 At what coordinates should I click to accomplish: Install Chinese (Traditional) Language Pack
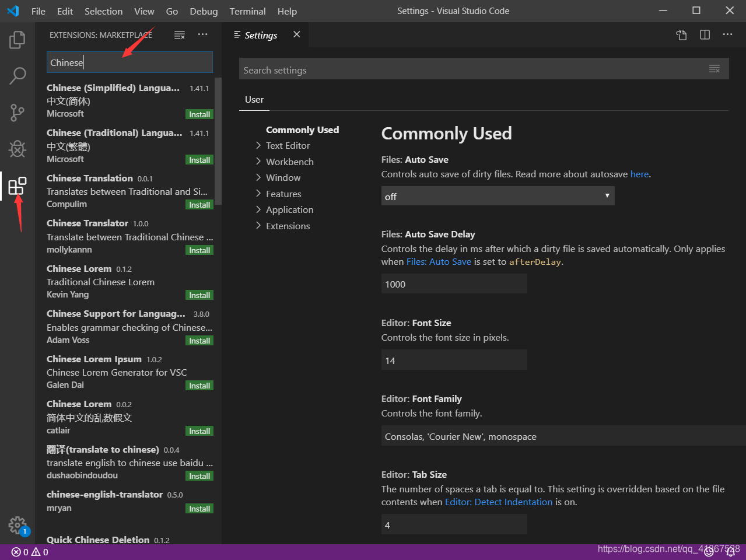click(199, 160)
